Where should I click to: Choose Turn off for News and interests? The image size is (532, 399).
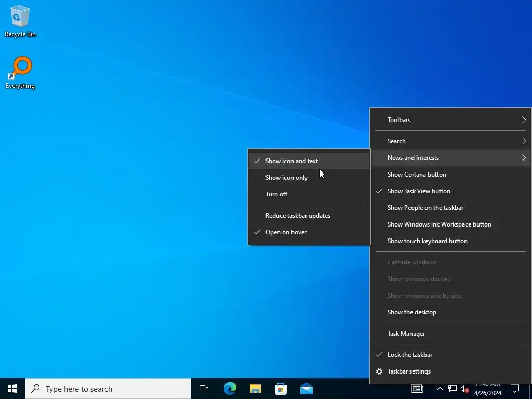309,194
